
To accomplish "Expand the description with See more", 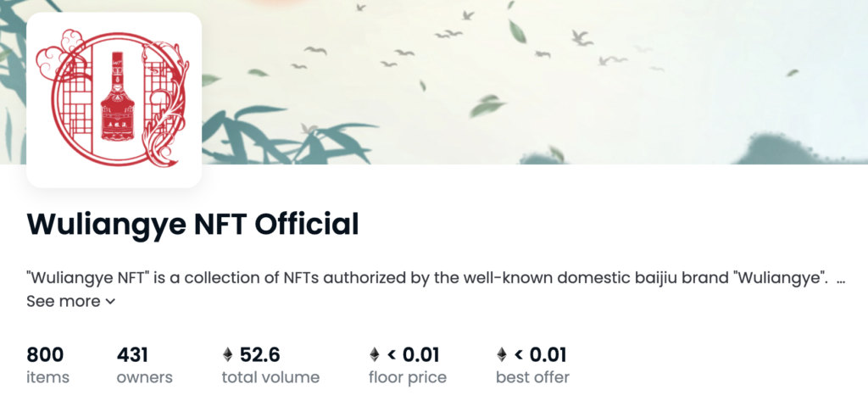I will 64,301.
